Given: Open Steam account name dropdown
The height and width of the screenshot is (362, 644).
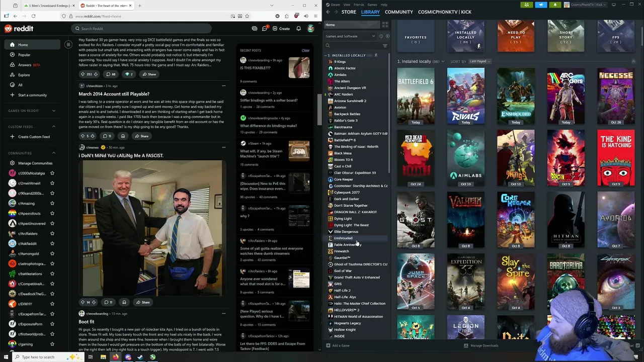Looking at the screenshot, I should (587, 5).
